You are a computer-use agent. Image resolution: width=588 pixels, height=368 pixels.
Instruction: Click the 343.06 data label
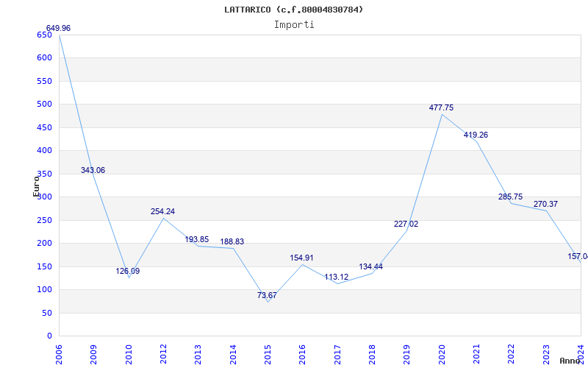pyautogui.click(x=93, y=170)
